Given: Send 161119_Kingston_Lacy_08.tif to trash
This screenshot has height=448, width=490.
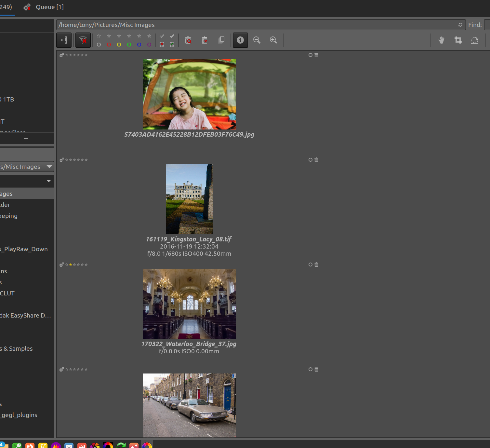Looking at the screenshot, I should coord(316,160).
